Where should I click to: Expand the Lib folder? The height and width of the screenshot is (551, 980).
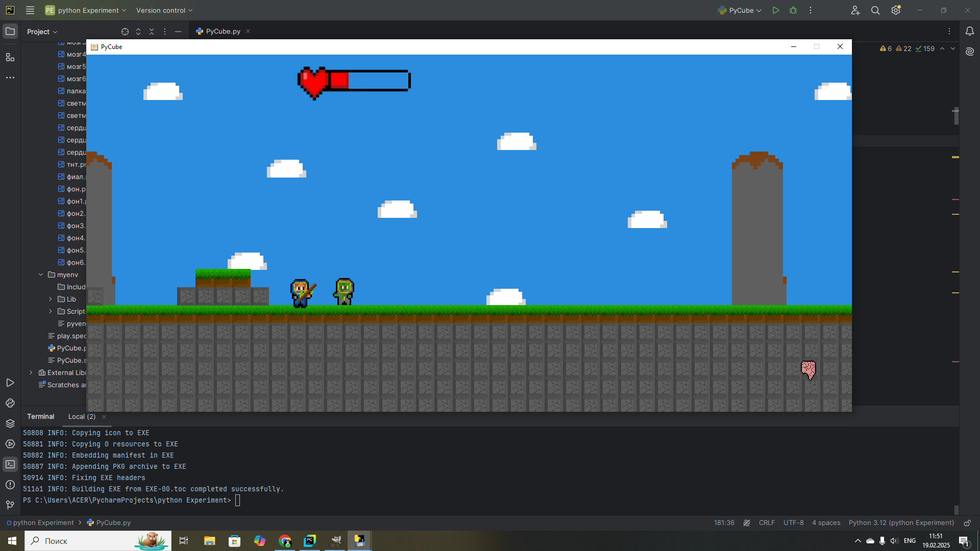pos(50,299)
